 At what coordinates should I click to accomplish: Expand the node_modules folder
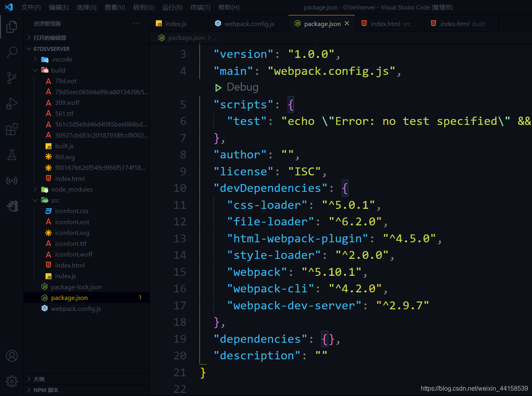tap(87, 190)
